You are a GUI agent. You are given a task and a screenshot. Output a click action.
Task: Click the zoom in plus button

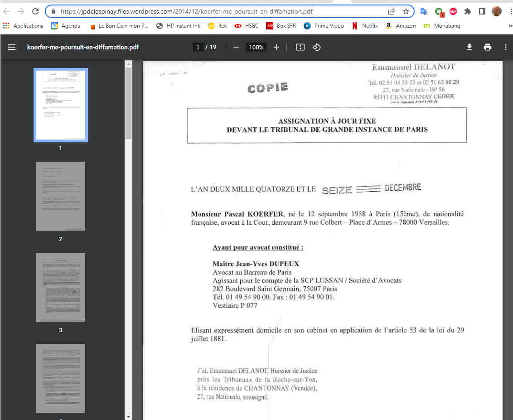276,47
